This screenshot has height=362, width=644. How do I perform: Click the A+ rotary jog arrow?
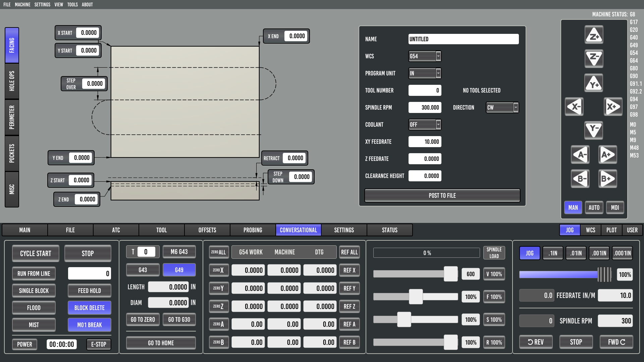607,155
